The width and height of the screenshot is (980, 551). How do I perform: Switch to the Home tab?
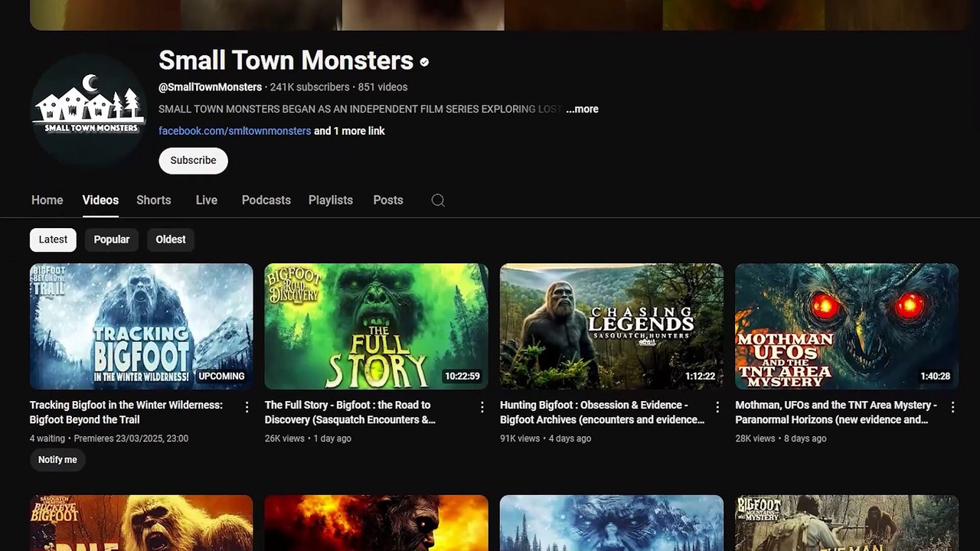tap(47, 201)
